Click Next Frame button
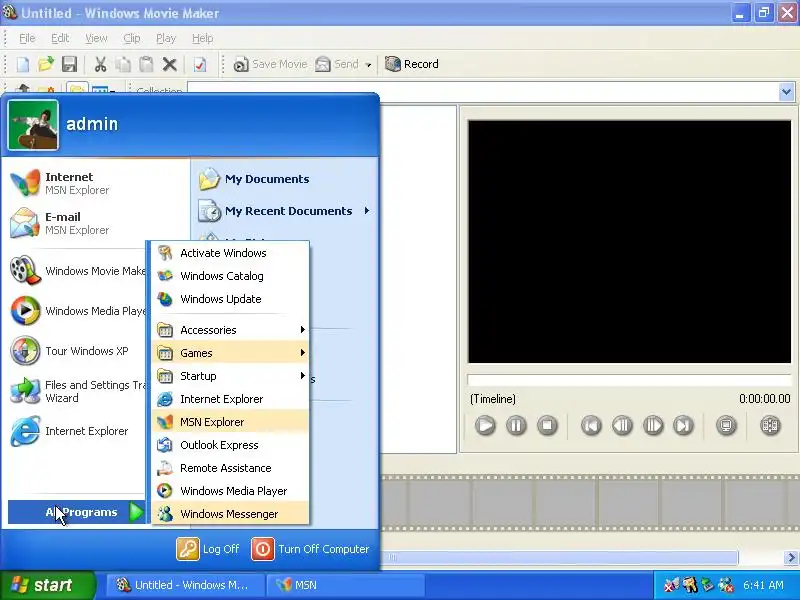 click(x=653, y=425)
